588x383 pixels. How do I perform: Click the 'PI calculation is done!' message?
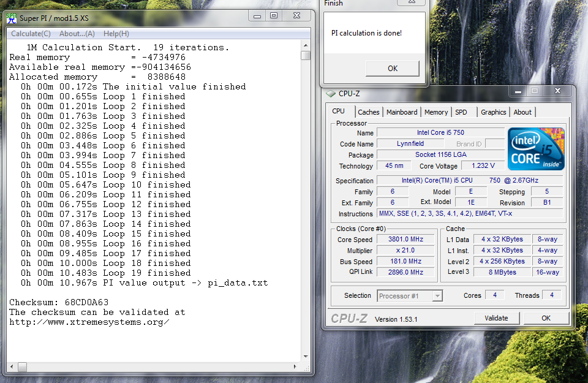366,33
